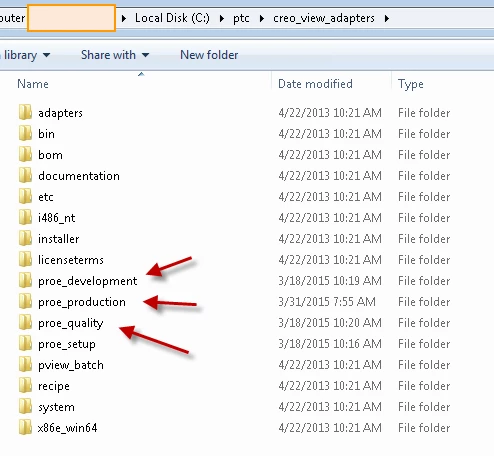The width and height of the screenshot is (494, 456).
Task: Click the x86e_win64 folder icon
Action: (x=25, y=427)
